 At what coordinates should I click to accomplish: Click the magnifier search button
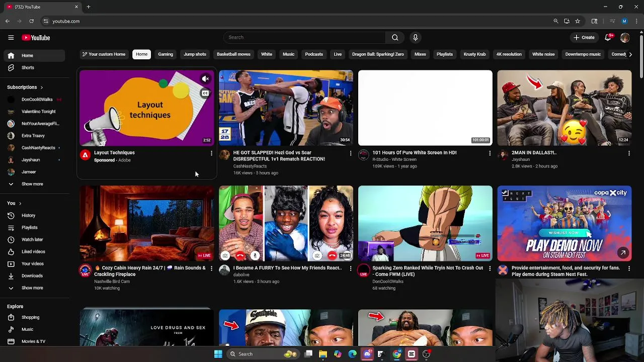(395, 37)
